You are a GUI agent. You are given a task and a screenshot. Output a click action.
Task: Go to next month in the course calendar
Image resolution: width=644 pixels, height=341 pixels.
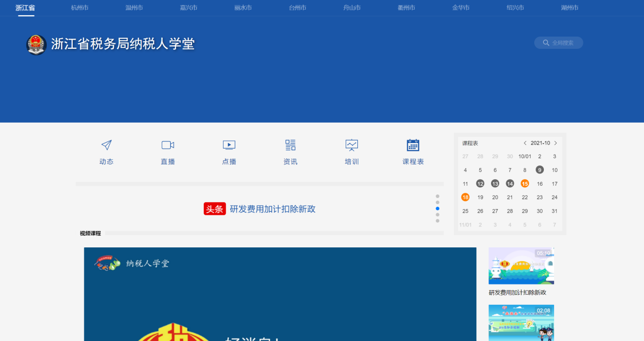point(556,143)
